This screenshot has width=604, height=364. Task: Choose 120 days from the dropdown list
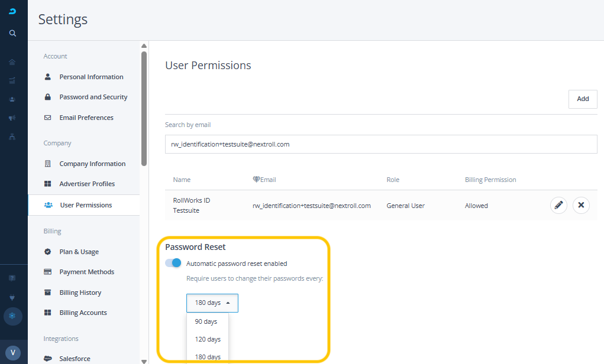pyautogui.click(x=208, y=339)
